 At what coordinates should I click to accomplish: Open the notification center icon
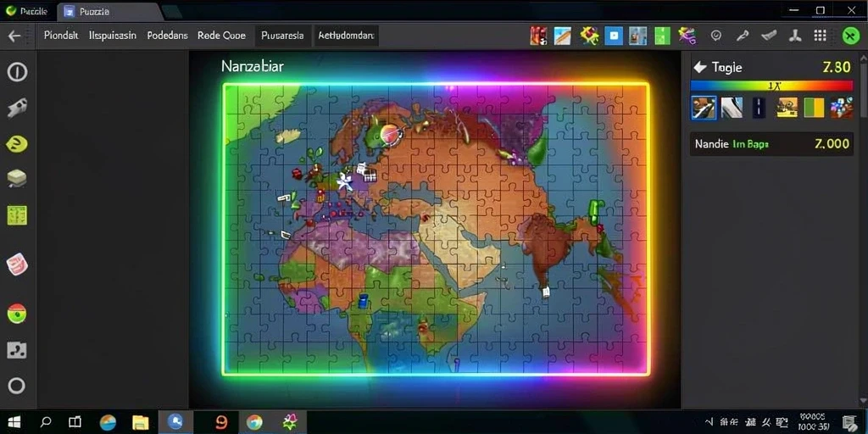click(849, 422)
